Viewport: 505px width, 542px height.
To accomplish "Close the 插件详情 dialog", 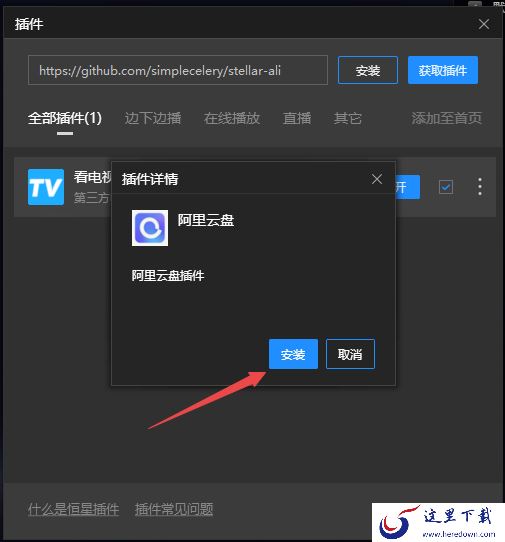I will [377, 179].
